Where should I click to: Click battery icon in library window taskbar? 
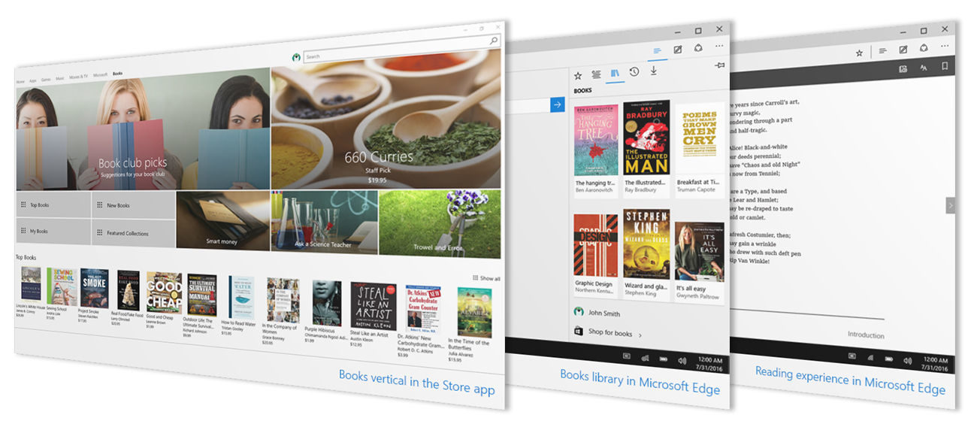coord(664,358)
